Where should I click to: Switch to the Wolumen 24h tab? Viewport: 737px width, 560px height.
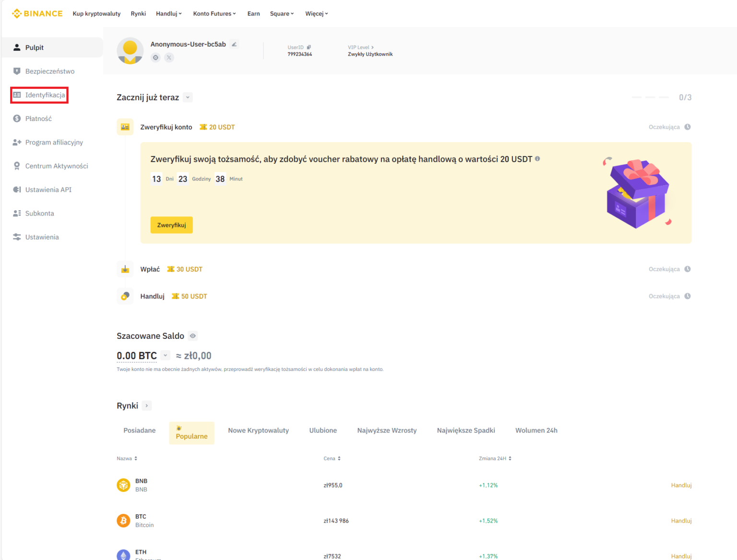[x=536, y=430]
